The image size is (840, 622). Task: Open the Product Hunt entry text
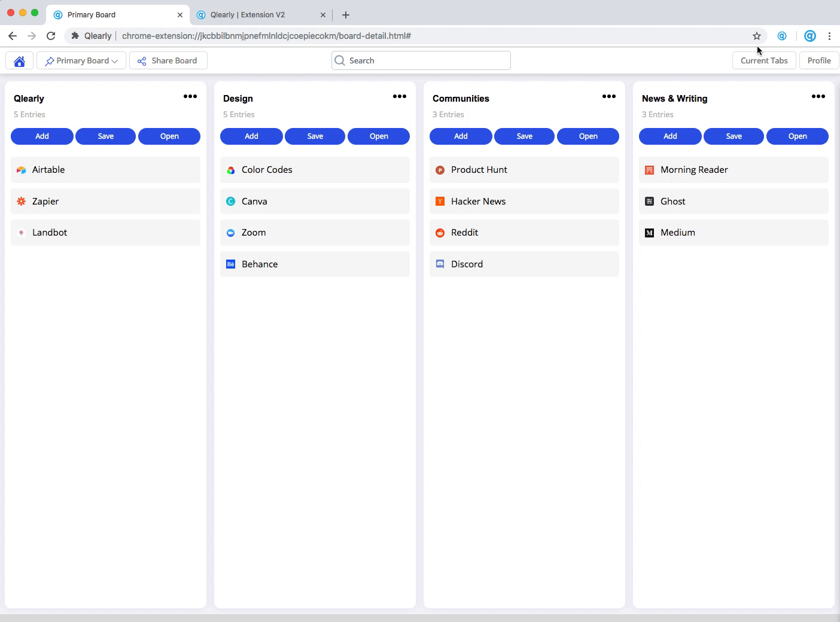coord(479,170)
